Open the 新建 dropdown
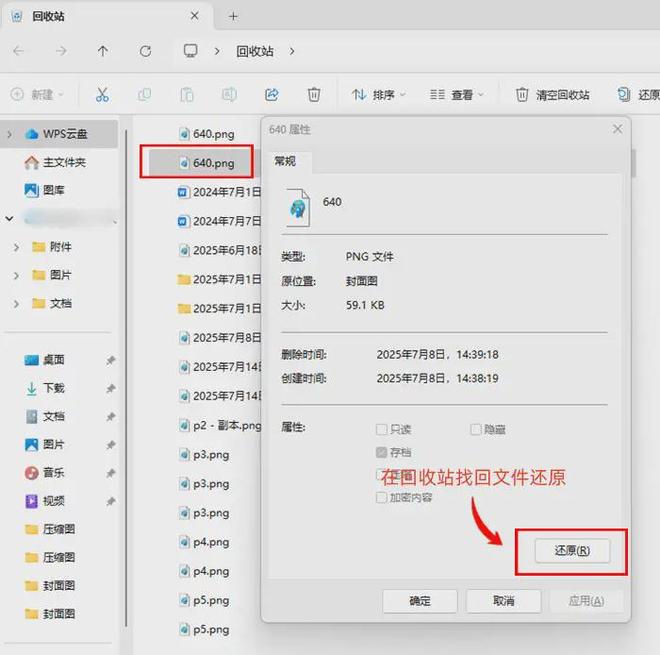660x655 pixels. click(37, 95)
